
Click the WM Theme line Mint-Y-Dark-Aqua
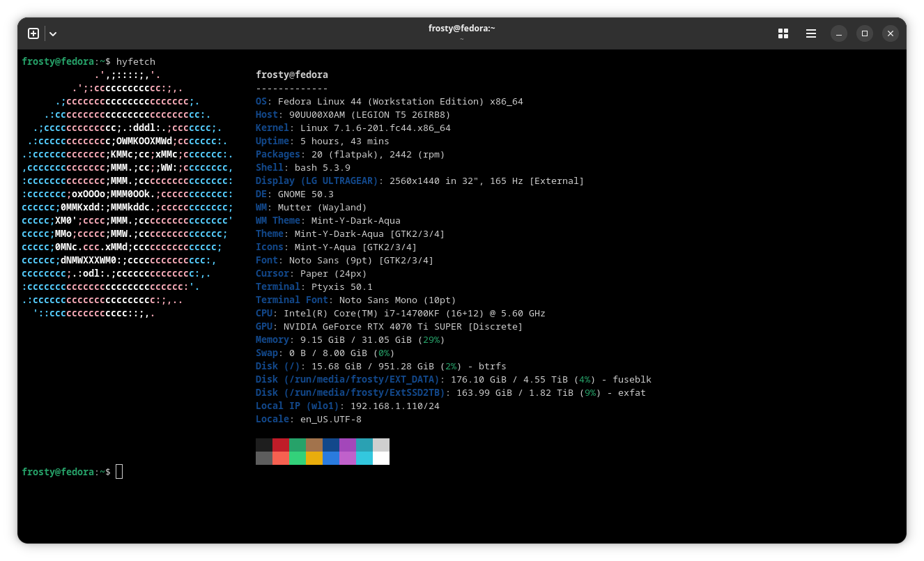pos(328,220)
